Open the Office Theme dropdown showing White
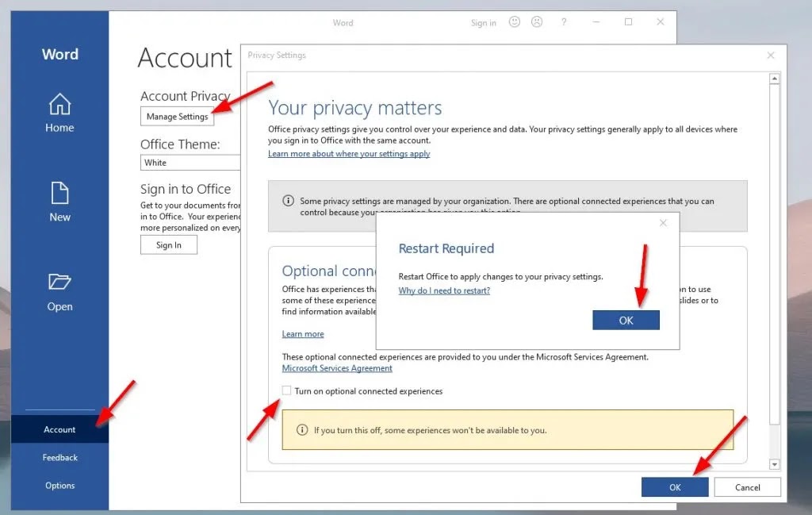This screenshot has height=515, width=812. [190, 163]
